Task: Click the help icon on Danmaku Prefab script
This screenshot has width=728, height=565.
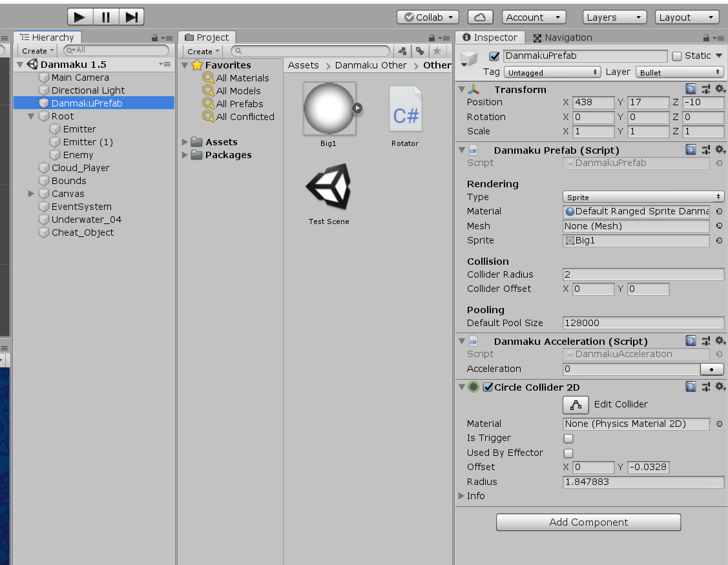Action: tap(691, 150)
